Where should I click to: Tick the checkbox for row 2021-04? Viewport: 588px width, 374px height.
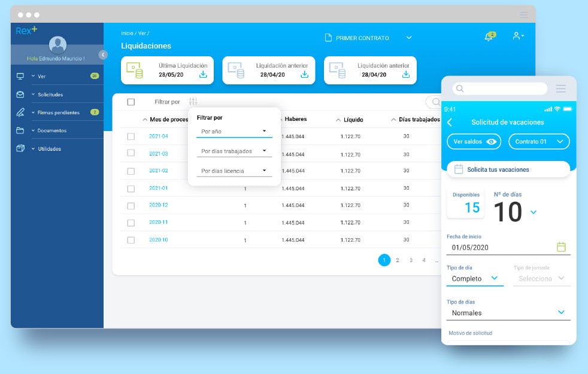[132, 136]
